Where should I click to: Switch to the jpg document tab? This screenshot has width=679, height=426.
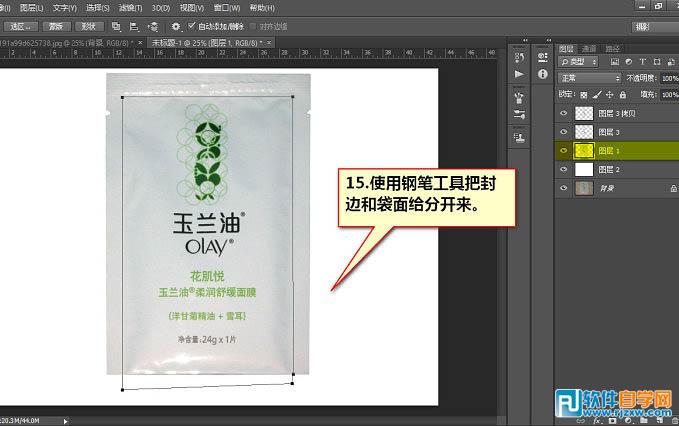click(x=65, y=43)
